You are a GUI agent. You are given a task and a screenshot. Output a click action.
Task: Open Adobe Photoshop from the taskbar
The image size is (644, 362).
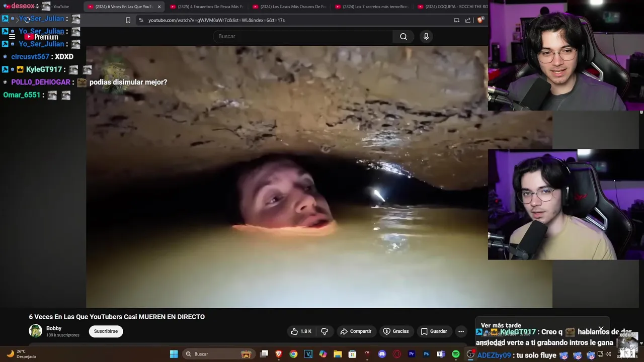click(x=426, y=354)
